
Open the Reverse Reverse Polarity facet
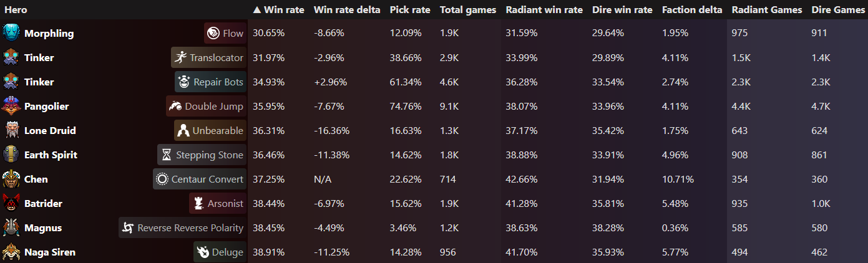click(x=182, y=227)
